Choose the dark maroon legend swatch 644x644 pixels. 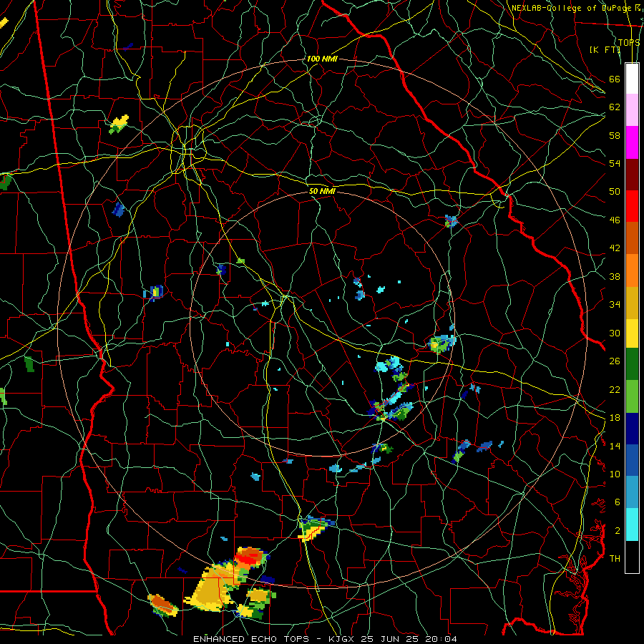632,174
